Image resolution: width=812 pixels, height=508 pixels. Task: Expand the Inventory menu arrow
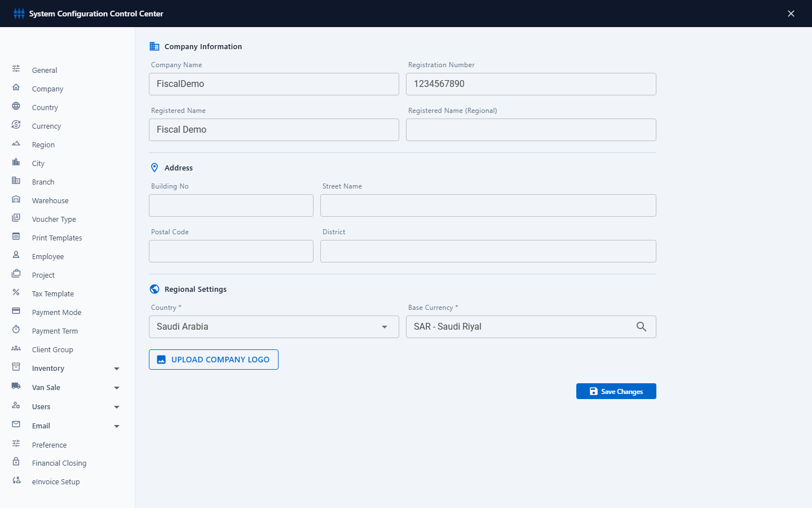117,369
